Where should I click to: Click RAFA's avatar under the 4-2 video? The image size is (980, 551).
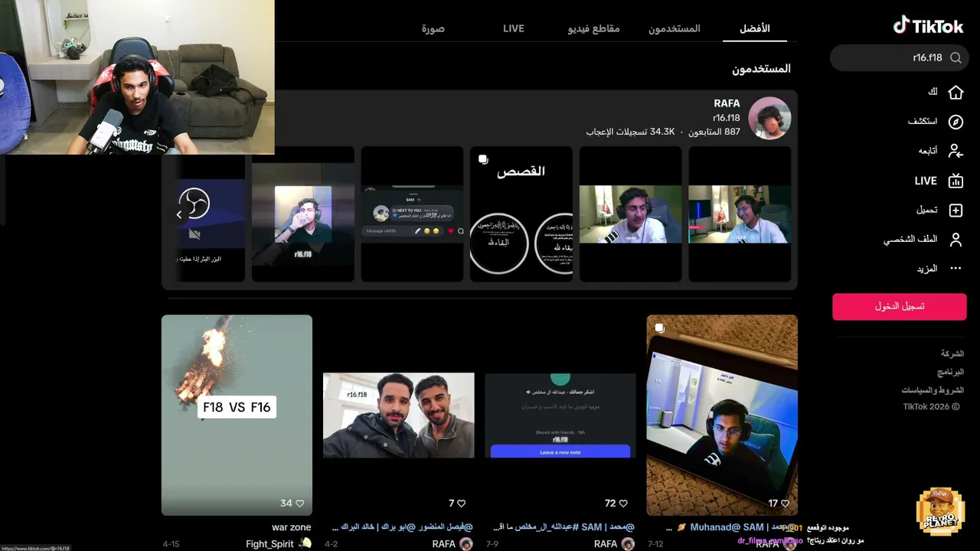click(466, 544)
